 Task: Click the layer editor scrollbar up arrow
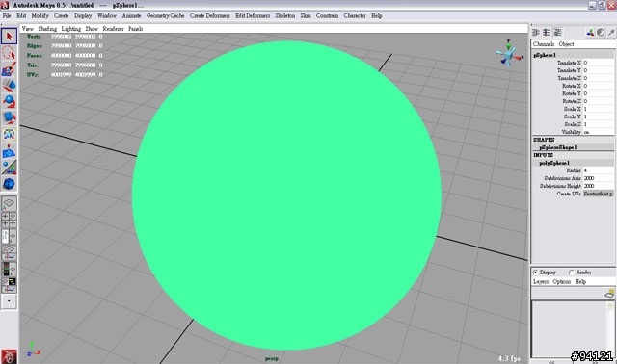pyautogui.click(x=610, y=305)
